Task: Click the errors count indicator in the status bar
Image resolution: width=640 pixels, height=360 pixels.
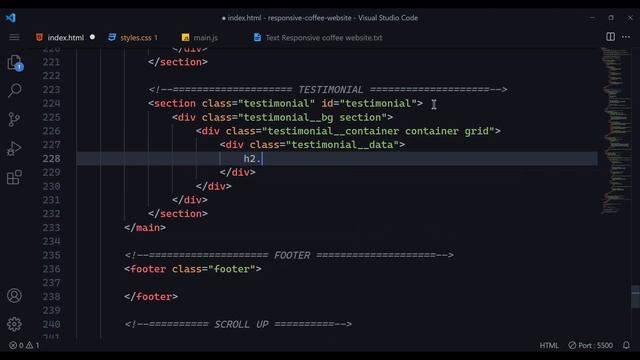Action: 16,345
